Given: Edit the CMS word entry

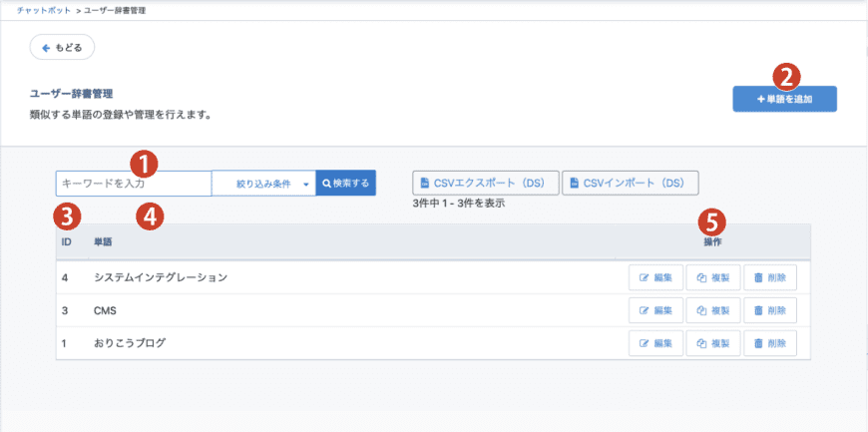Looking at the screenshot, I should (655, 310).
